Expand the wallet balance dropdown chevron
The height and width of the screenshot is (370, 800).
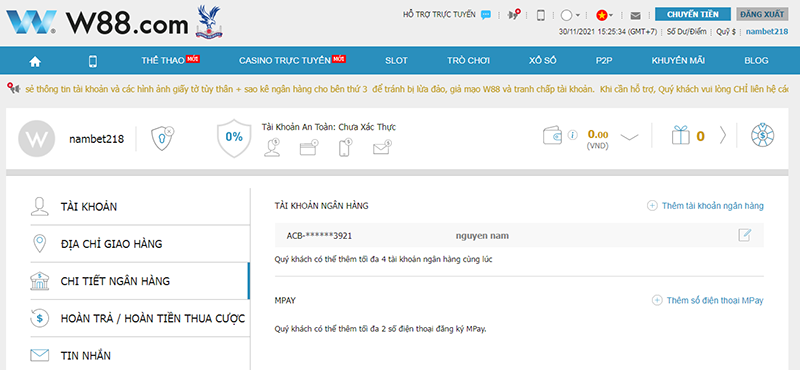pyautogui.click(x=629, y=137)
